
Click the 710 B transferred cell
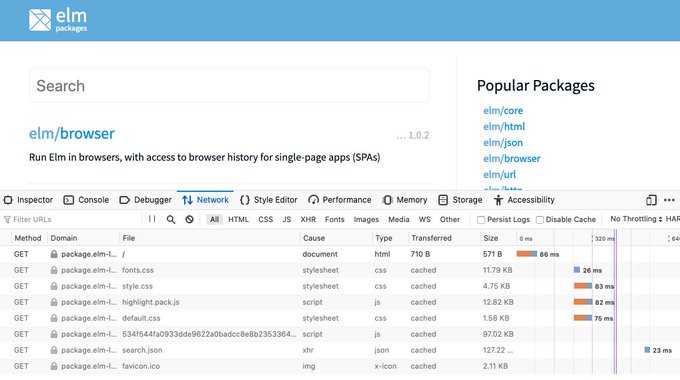[x=420, y=254]
